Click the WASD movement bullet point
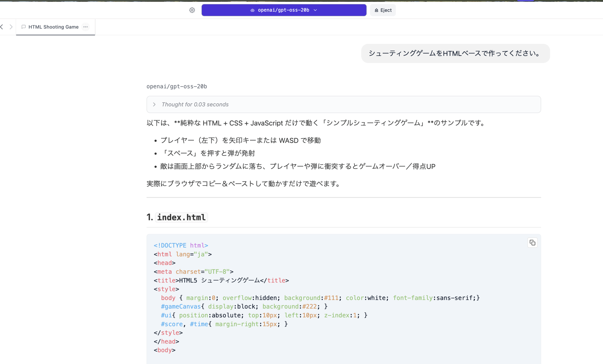This screenshot has width=603, height=364. click(240, 140)
